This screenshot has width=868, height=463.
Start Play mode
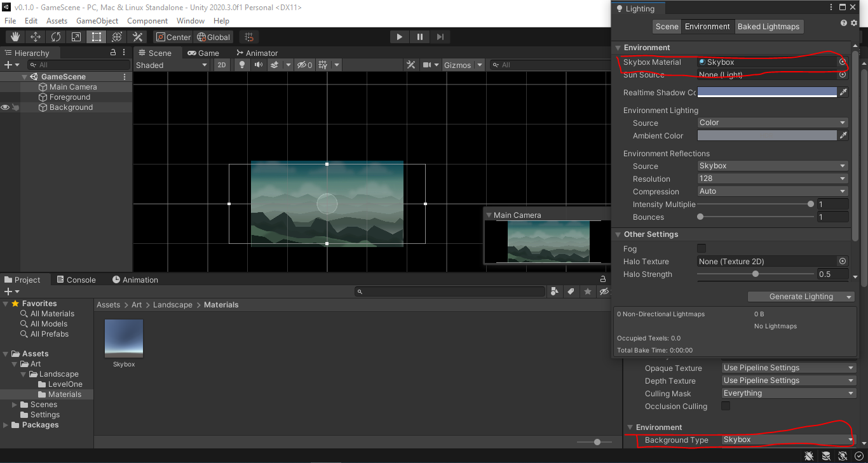399,37
